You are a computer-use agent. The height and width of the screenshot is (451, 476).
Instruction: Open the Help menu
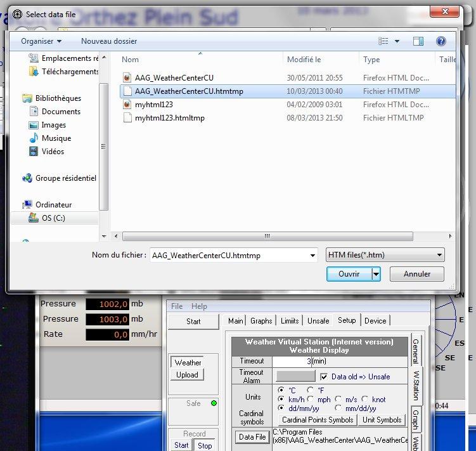(x=199, y=306)
